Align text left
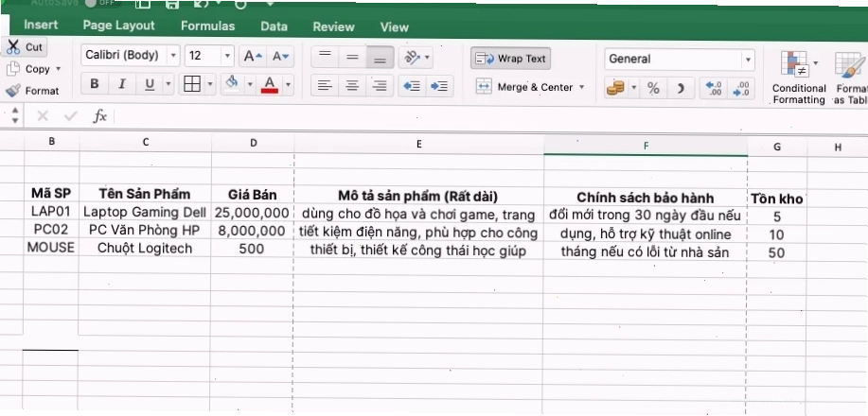 tap(325, 86)
